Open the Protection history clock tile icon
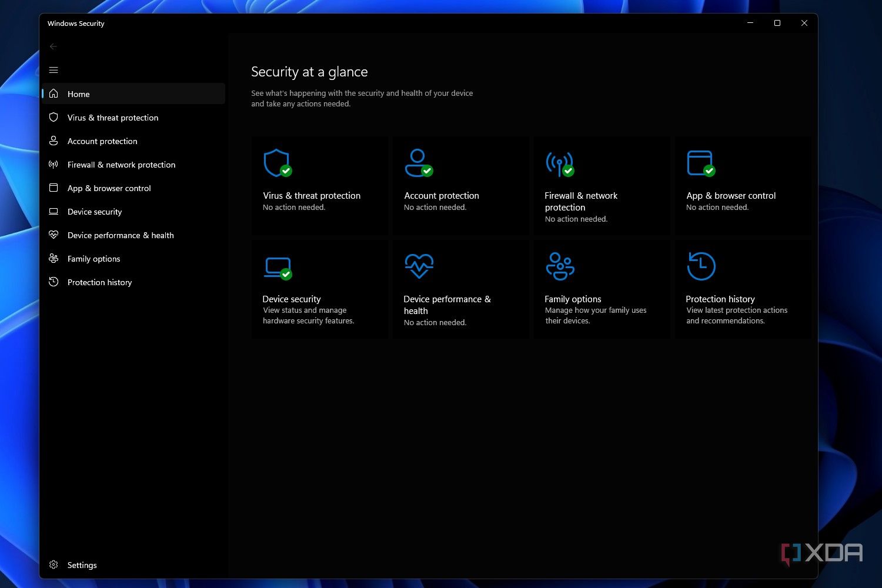 (701, 266)
